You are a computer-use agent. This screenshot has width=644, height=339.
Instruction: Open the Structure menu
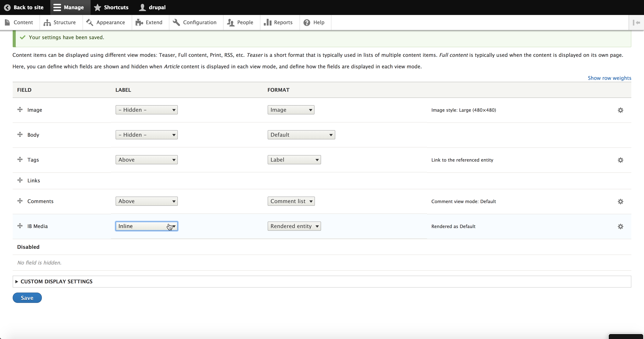pos(60,22)
